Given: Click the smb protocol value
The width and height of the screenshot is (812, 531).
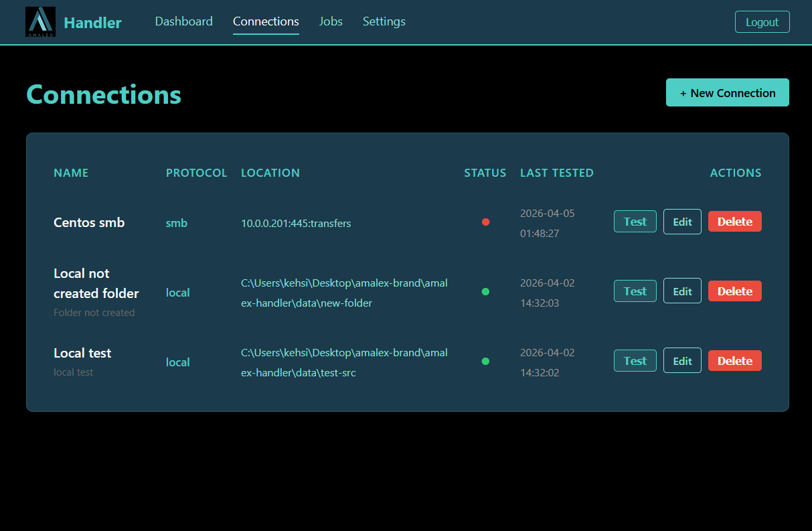Looking at the screenshot, I should (177, 223).
